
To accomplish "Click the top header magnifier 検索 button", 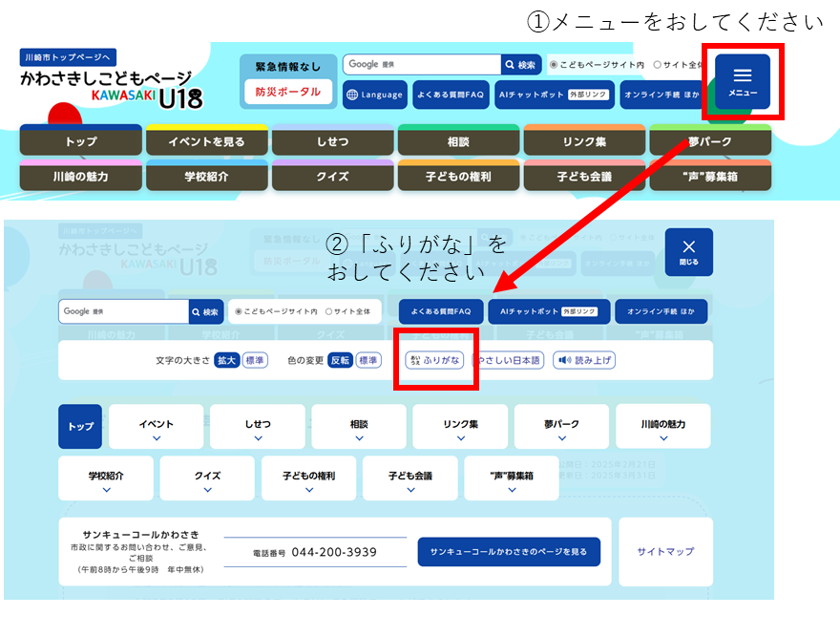I will point(521,65).
